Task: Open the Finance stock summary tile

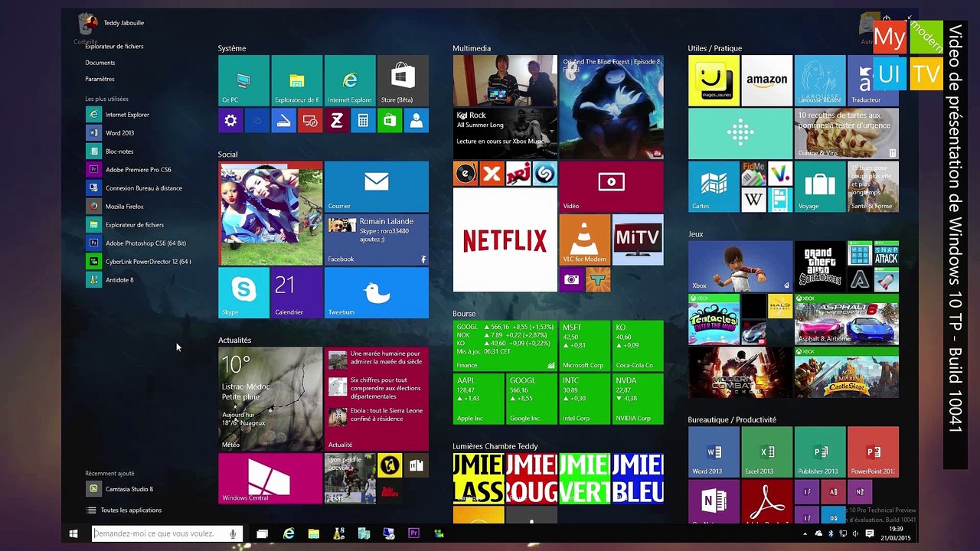Action: pyautogui.click(x=505, y=346)
